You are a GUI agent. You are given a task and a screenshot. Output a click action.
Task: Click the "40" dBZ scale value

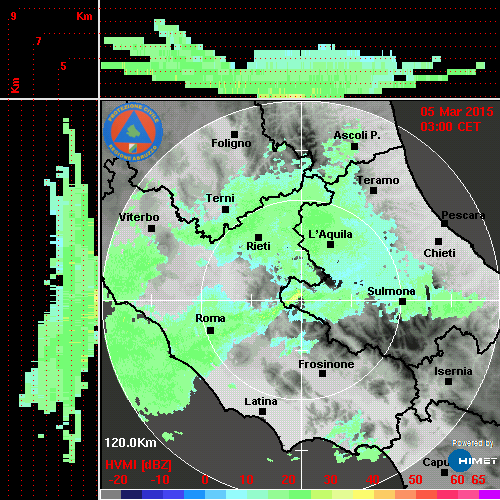[373, 480]
